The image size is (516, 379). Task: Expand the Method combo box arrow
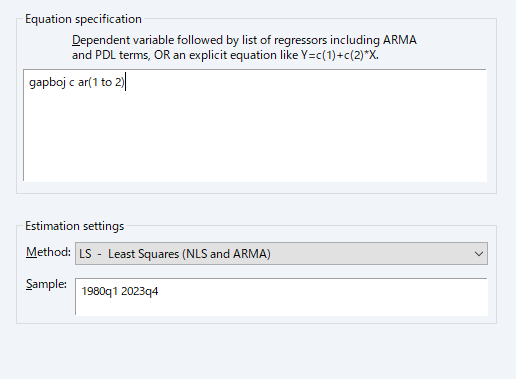(479, 254)
